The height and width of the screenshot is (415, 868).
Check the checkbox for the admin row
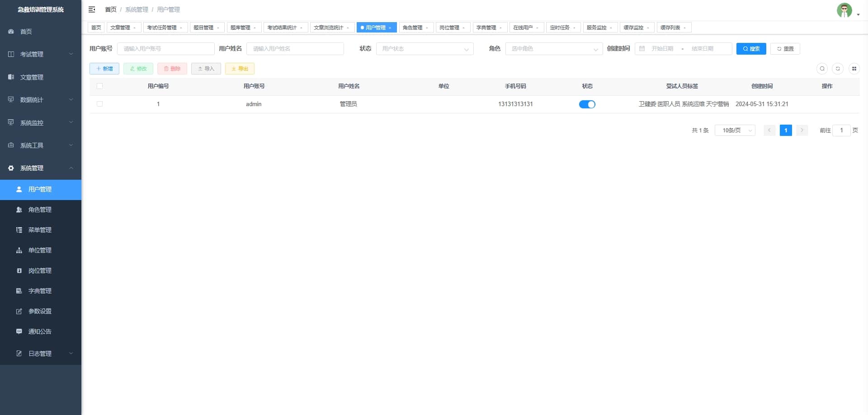[100, 104]
